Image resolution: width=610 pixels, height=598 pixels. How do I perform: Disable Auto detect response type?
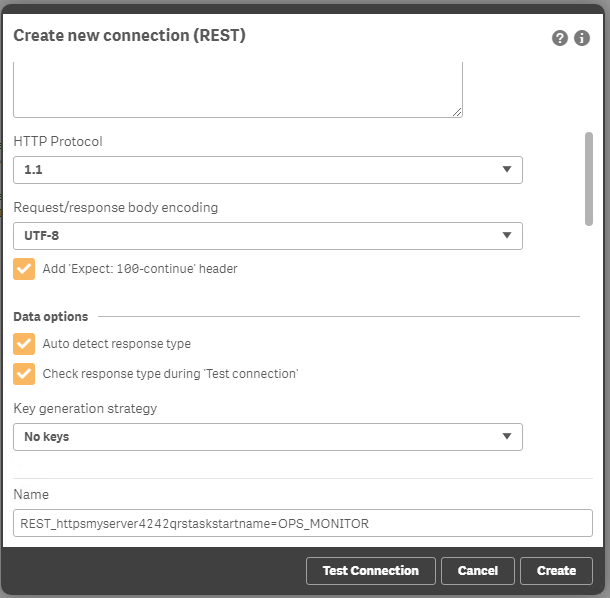[24, 344]
